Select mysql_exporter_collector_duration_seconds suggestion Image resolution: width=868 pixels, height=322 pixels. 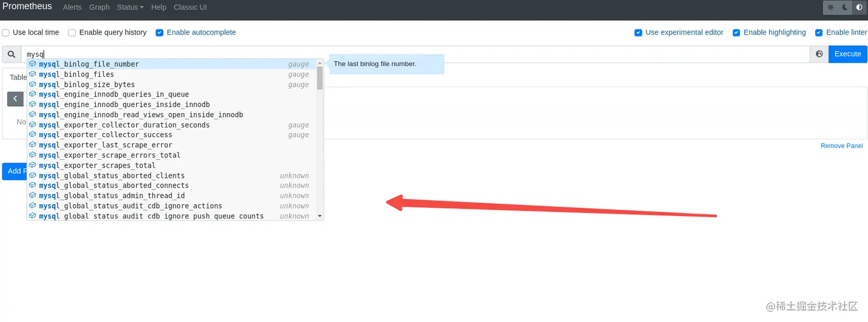click(x=172, y=125)
